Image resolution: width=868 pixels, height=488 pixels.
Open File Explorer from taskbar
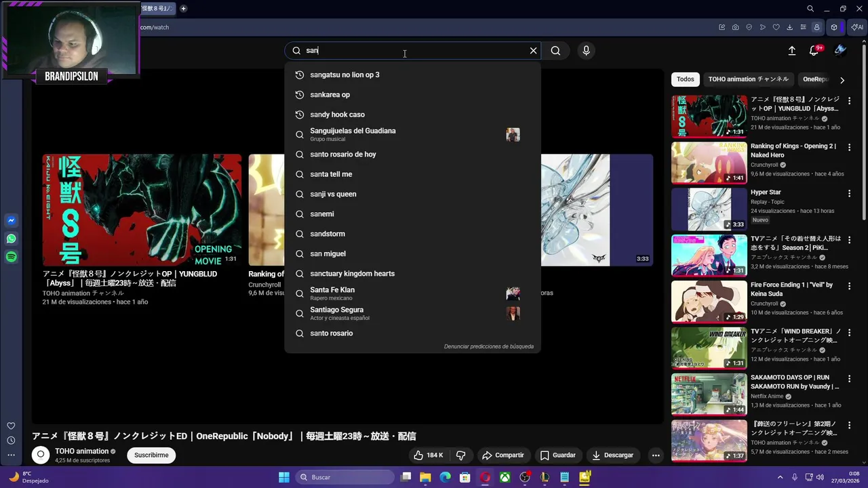click(425, 477)
